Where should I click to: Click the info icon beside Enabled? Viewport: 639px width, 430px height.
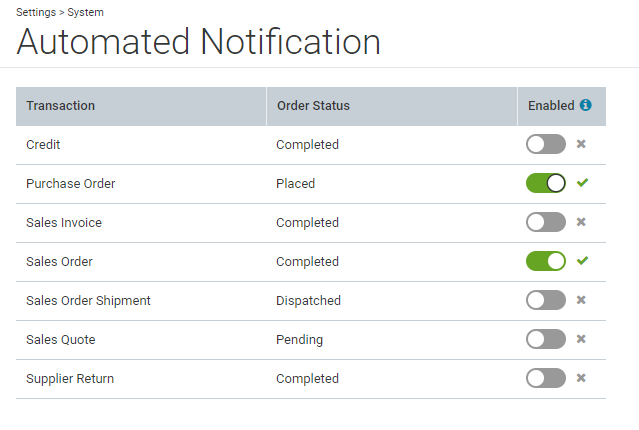(x=586, y=105)
